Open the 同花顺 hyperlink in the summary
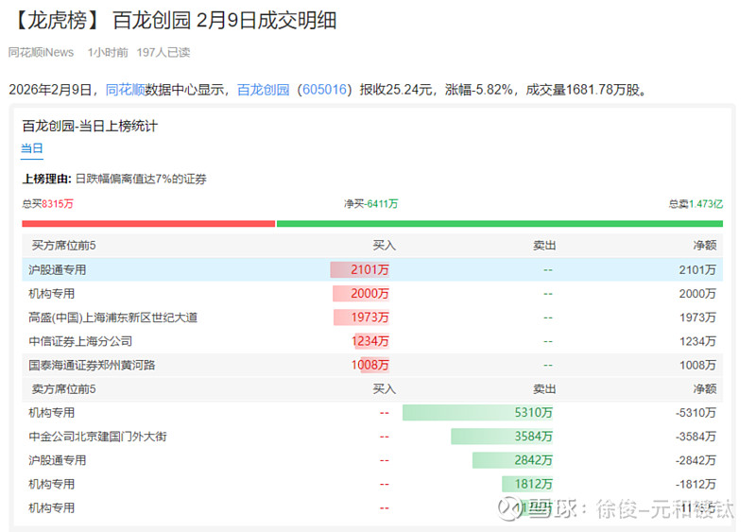The width and height of the screenshot is (756, 532). [125, 90]
